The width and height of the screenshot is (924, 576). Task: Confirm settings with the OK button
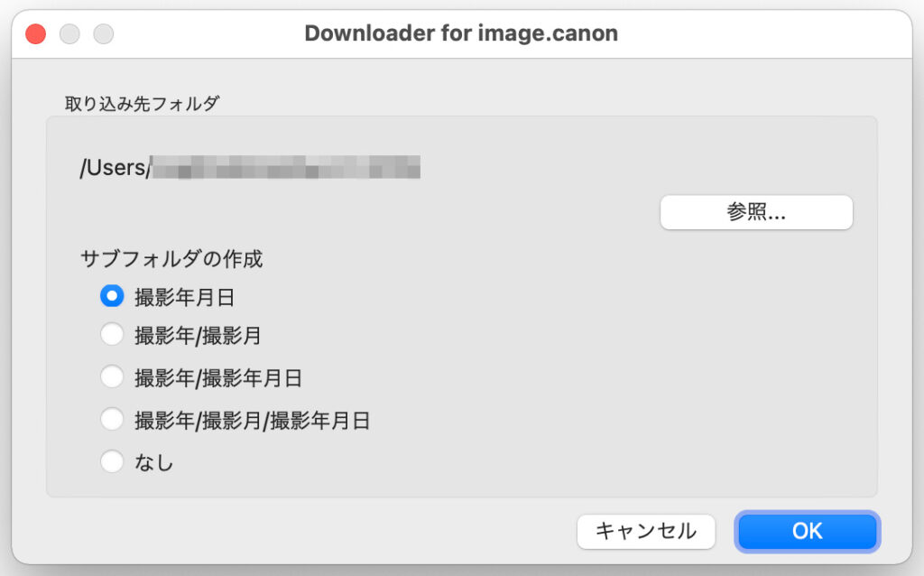(807, 531)
